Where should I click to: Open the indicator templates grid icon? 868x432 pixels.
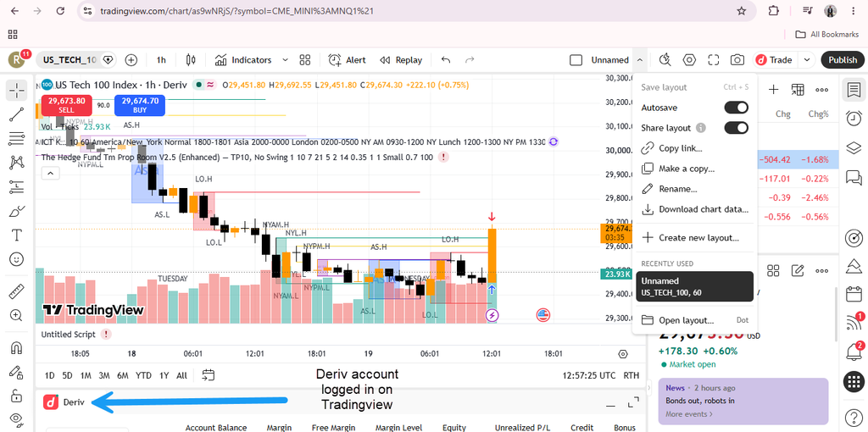304,60
